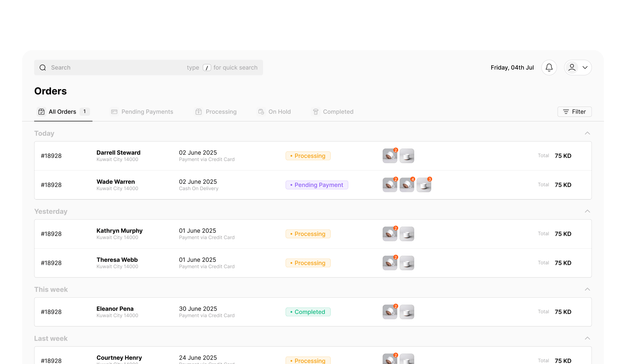Screen dimensions: 626x364
Task: View white cup thumbnail in Kathryn Murphy's order
Action: (407, 234)
